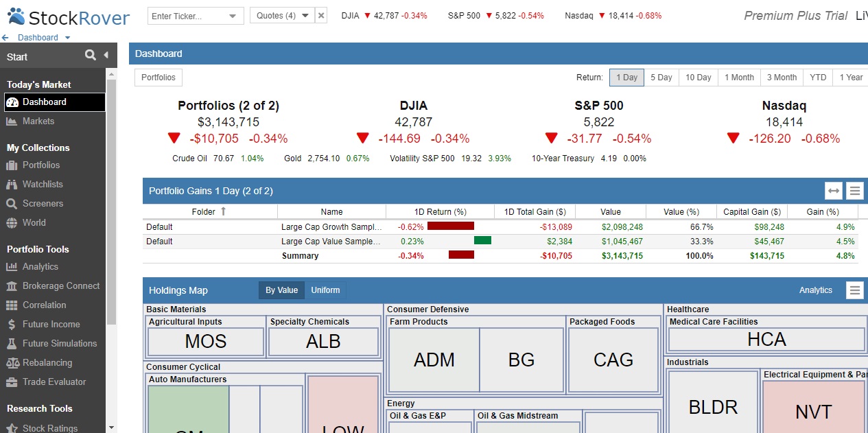This screenshot has width=868, height=433.
Task: Open Markets from the sidebar
Action: (x=38, y=121)
